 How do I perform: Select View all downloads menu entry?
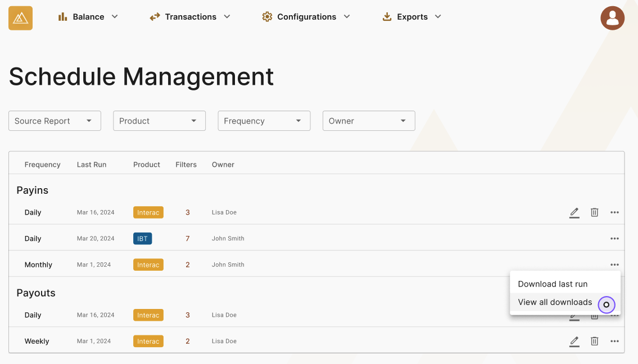[x=555, y=302]
